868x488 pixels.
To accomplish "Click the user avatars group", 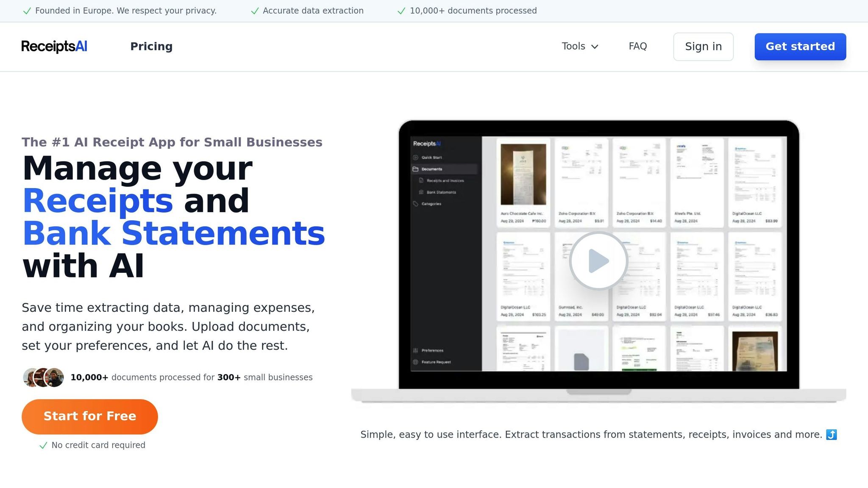I will tap(43, 377).
